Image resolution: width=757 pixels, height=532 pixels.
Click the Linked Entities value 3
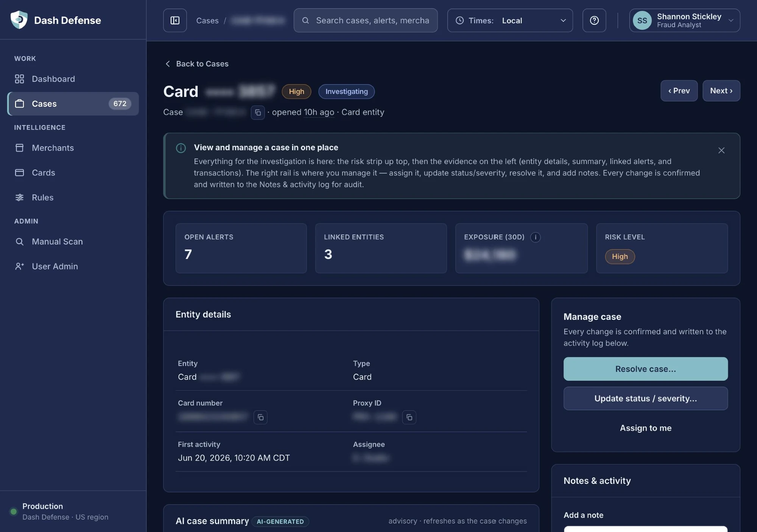tap(328, 254)
